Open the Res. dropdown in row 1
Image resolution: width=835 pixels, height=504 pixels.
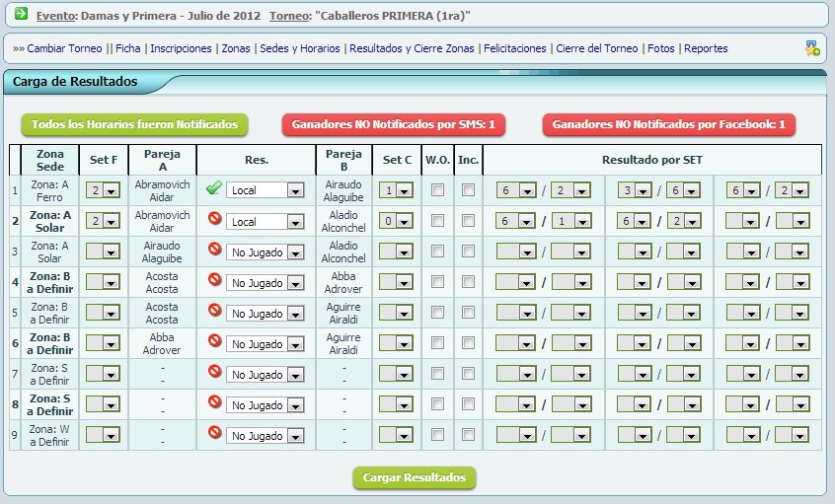[265, 191]
